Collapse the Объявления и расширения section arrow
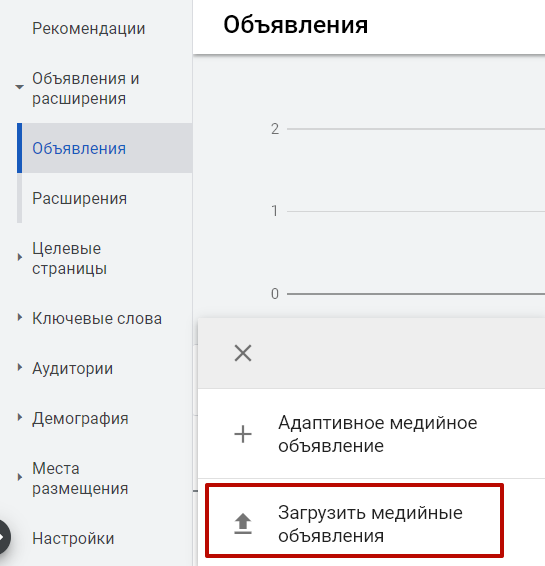This screenshot has height=566, width=545. tap(19, 87)
